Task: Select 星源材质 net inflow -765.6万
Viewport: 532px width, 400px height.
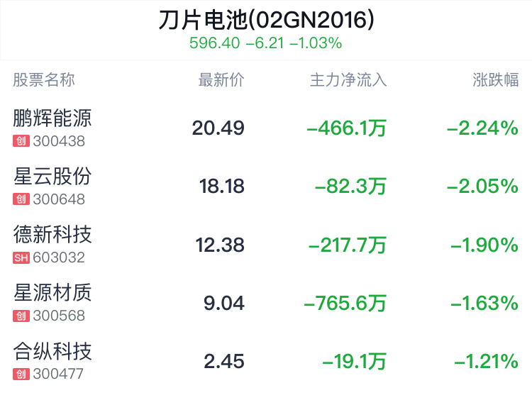Action: 345,304
